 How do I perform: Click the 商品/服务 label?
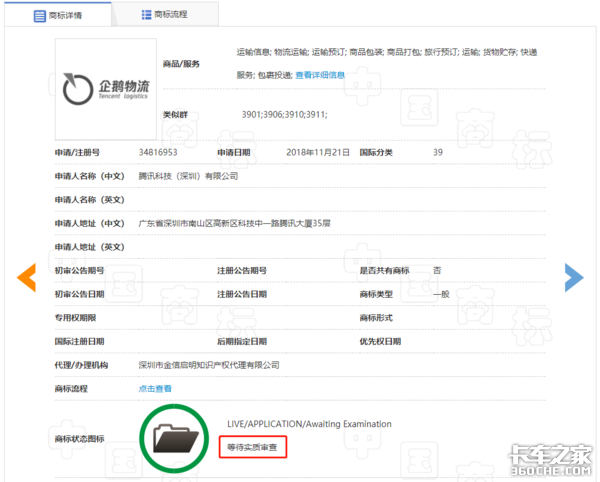pyautogui.click(x=181, y=64)
